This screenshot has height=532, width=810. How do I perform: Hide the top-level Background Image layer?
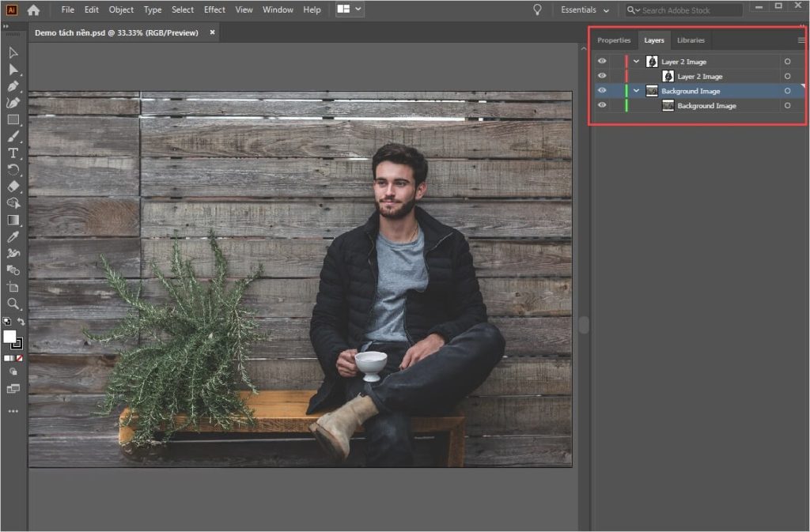tap(602, 91)
